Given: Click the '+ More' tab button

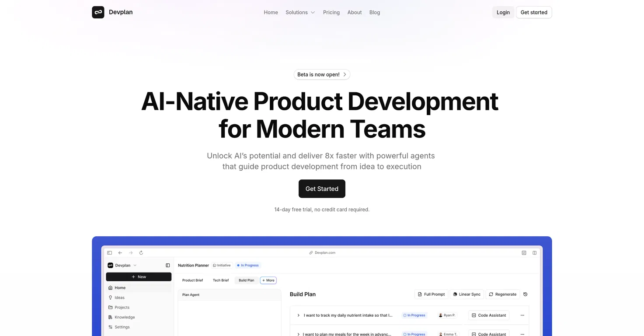Looking at the screenshot, I should coord(268,280).
